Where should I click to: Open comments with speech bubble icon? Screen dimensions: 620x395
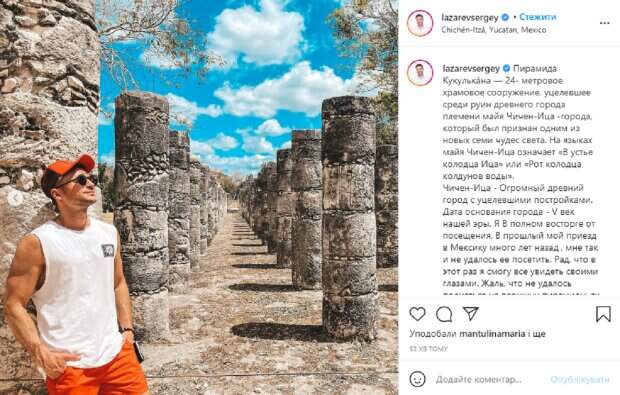(x=444, y=314)
